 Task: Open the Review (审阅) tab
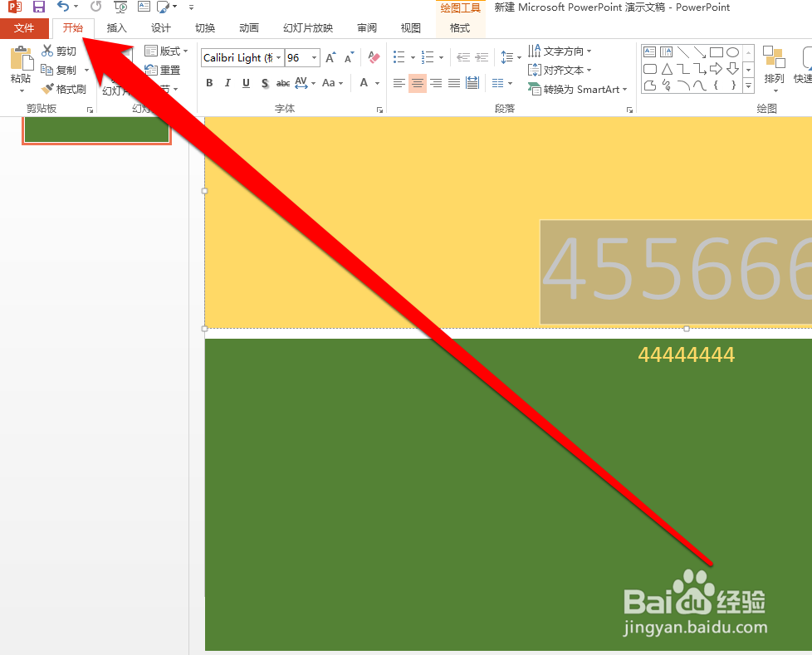click(367, 28)
